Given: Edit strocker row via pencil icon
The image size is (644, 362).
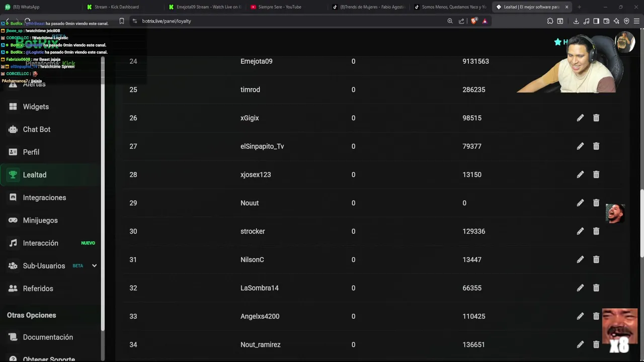Looking at the screenshot, I should pos(580,231).
